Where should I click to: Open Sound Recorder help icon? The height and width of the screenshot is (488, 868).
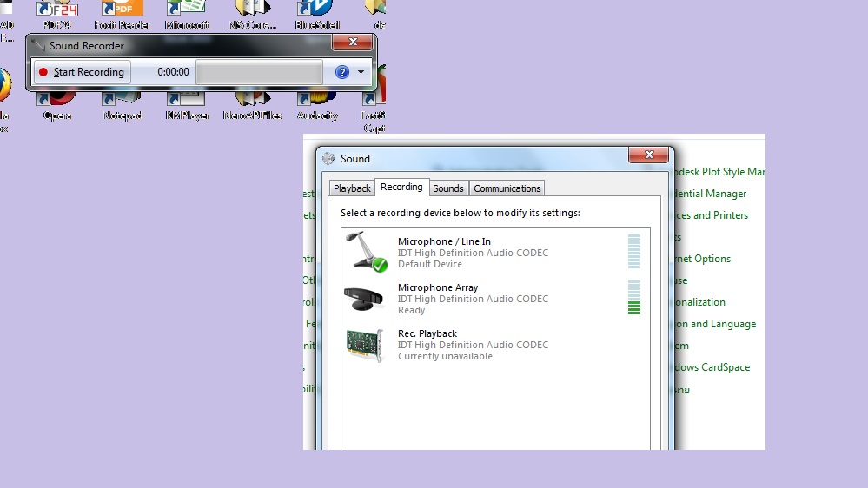click(342, 72)
